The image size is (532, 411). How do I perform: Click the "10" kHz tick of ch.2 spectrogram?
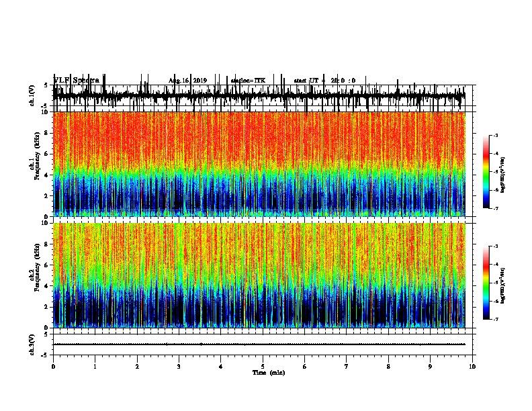[x=46, y=223]
